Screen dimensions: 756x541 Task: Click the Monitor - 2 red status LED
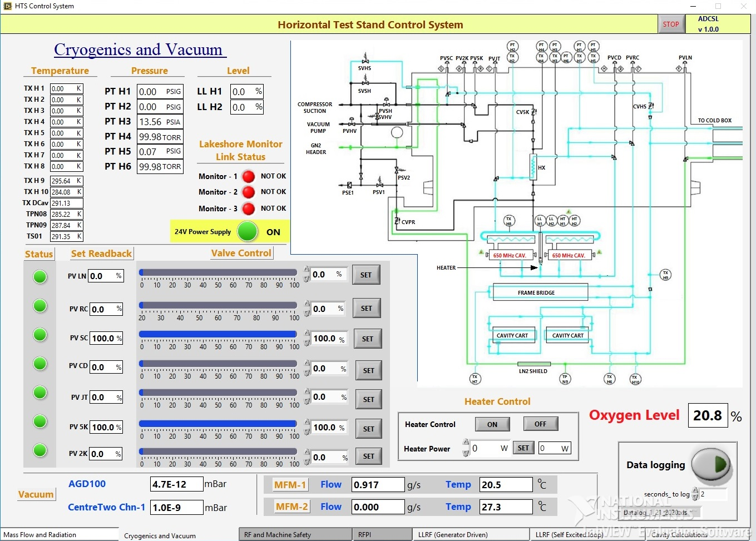[x=249, y=192]
